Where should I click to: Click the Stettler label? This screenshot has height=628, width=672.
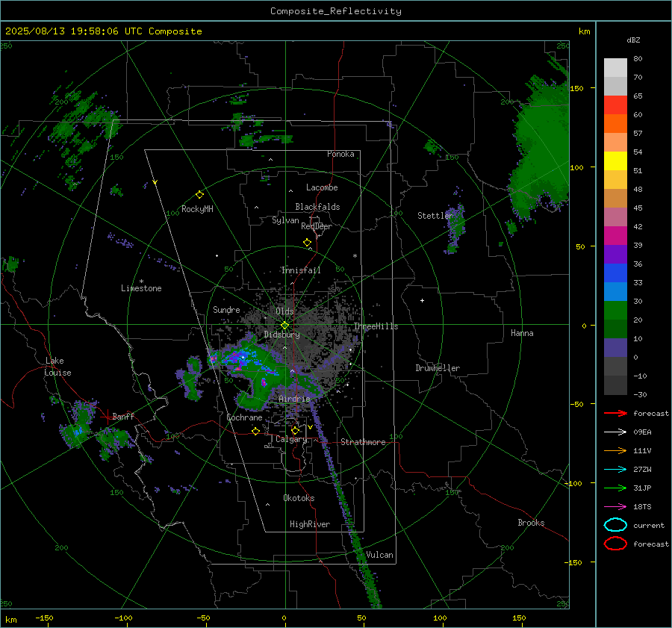[435, 216]
